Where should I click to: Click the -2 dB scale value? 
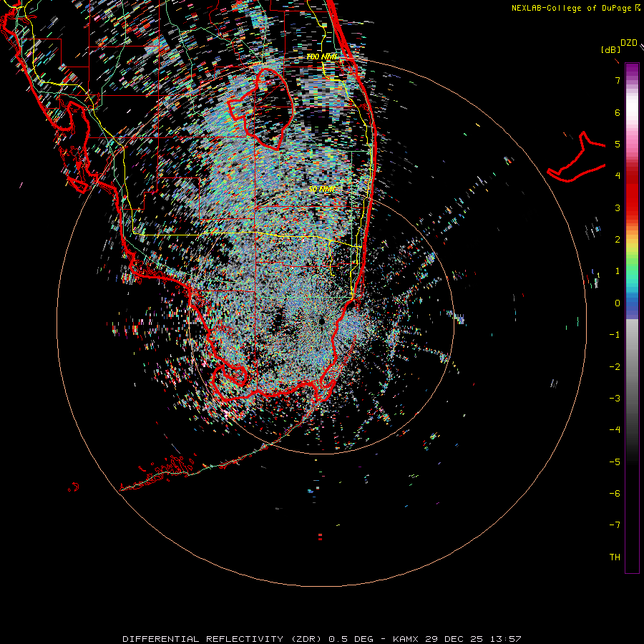615,367
